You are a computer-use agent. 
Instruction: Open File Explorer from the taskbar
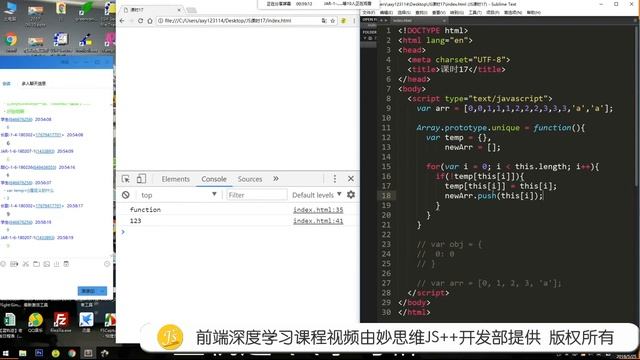click(22, 353)
